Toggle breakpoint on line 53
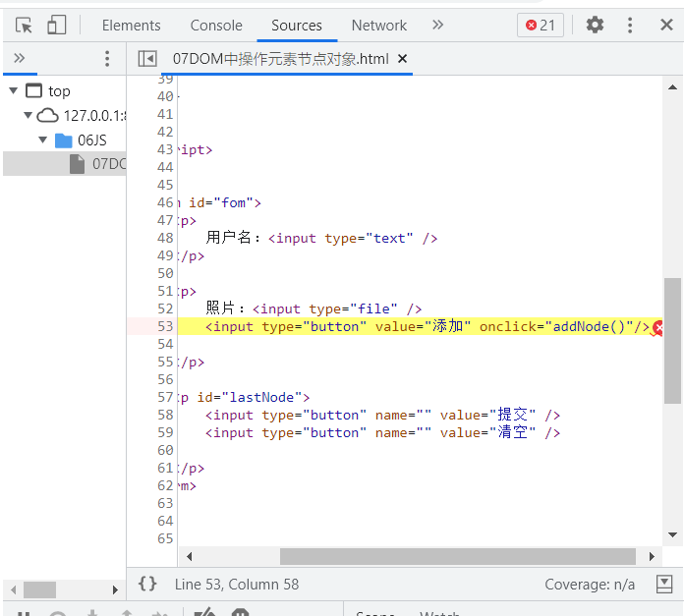The height and width of the screenshot is (616, 684). [165, 326]
